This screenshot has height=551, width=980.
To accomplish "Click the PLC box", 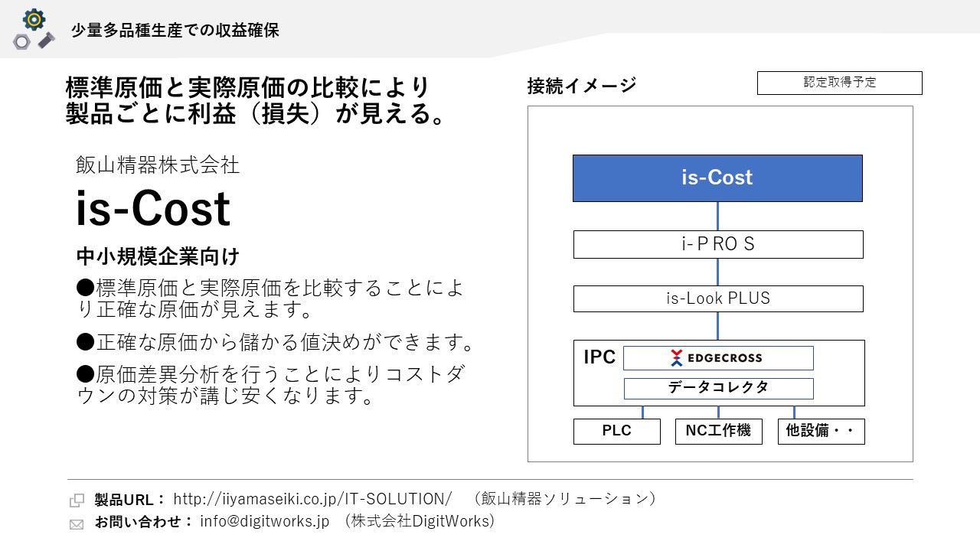I will point(616,431).
